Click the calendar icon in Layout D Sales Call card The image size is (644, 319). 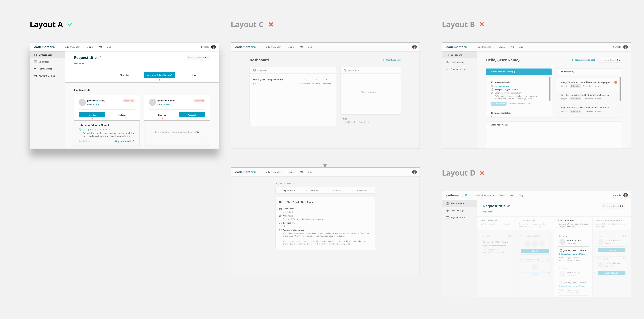[x=484, y=242]
